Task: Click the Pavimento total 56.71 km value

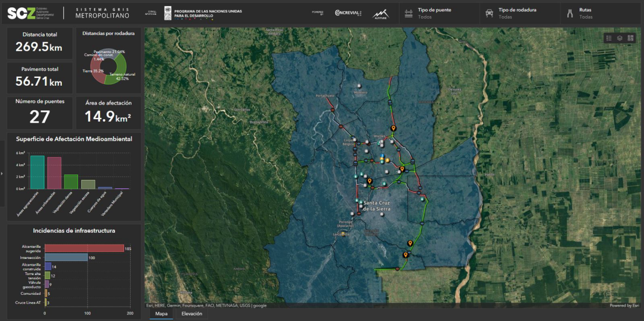Action: pos(39,82)
